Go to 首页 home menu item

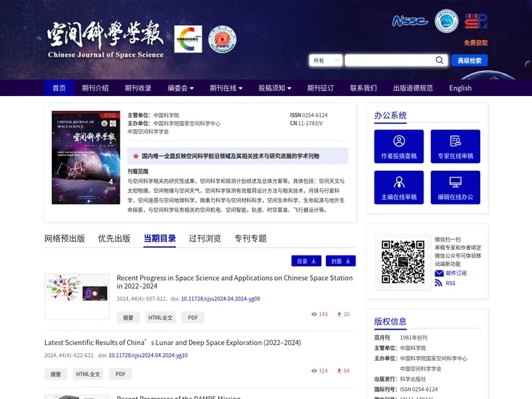point(59,88)
